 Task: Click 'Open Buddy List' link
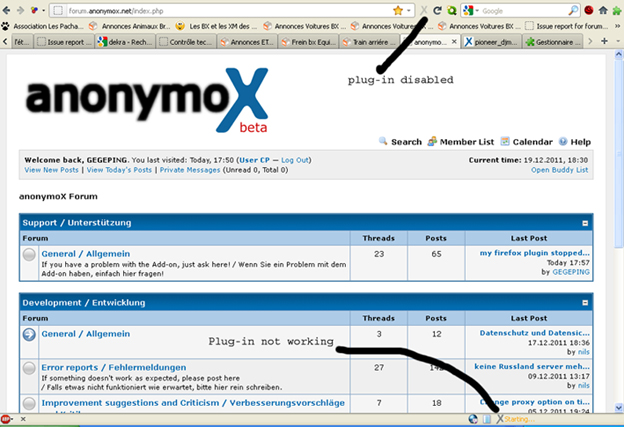pyautogui.click(x=560, y=170)
